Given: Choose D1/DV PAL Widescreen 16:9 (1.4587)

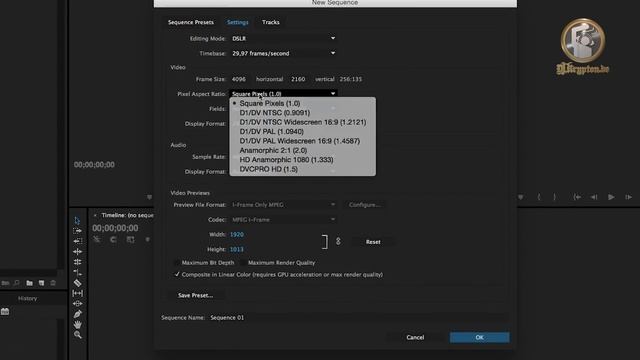Looking at the screenshot, I should [x=302, y=141].
